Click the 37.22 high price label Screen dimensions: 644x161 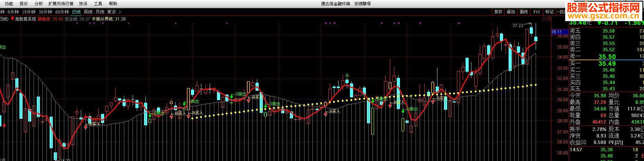[518, 25]
